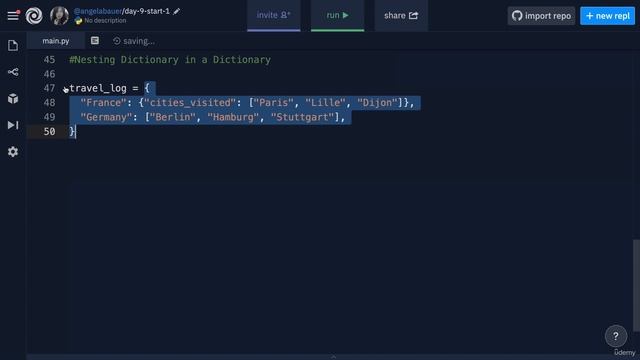Image resolution: width=640 pixels, height=360 pixels.
Task: Open the hamburger menu
Action: 13,16
